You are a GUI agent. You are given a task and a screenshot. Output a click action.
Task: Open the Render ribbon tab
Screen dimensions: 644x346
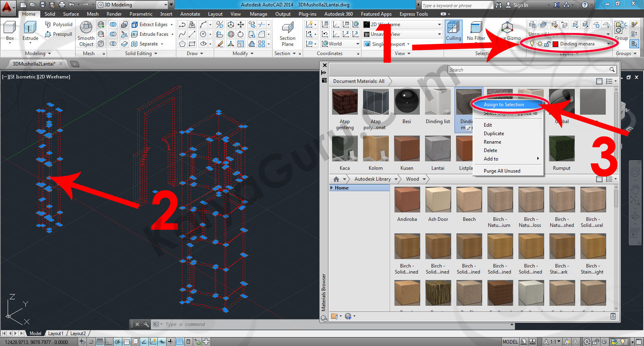coord(114,14)
